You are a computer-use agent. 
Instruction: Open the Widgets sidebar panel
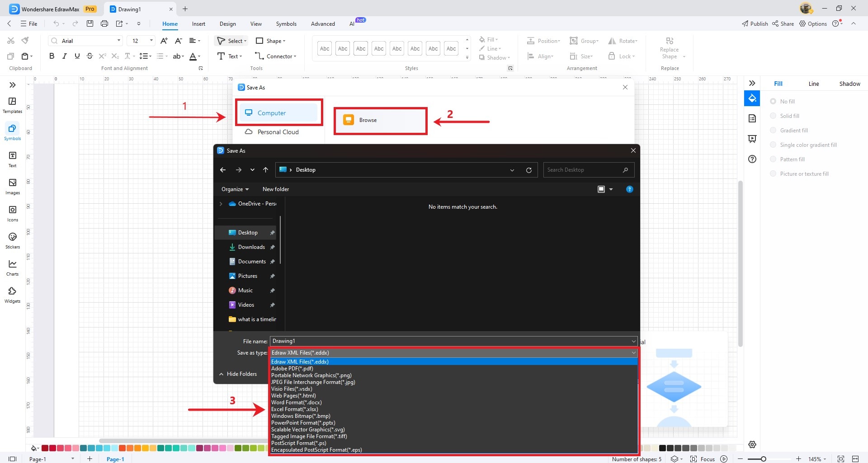pyautogui.click(x=12, y=295)
